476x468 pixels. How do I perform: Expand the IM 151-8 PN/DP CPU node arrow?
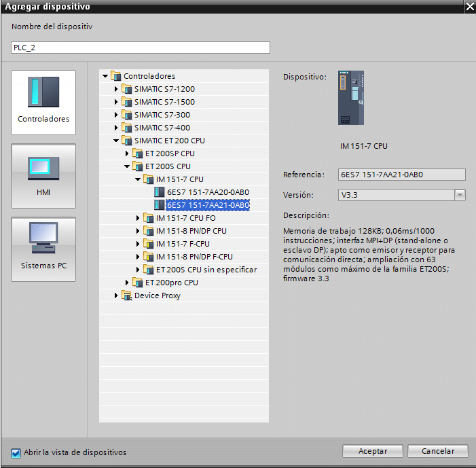138,231
